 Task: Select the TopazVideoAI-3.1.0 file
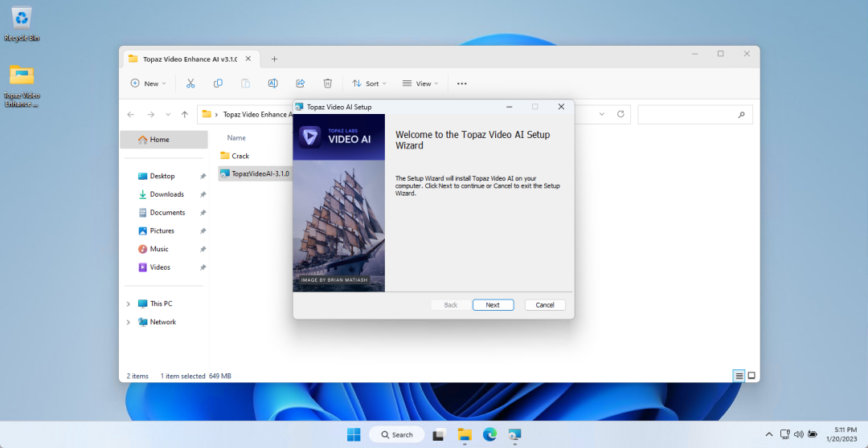click(x=256, y=173)
